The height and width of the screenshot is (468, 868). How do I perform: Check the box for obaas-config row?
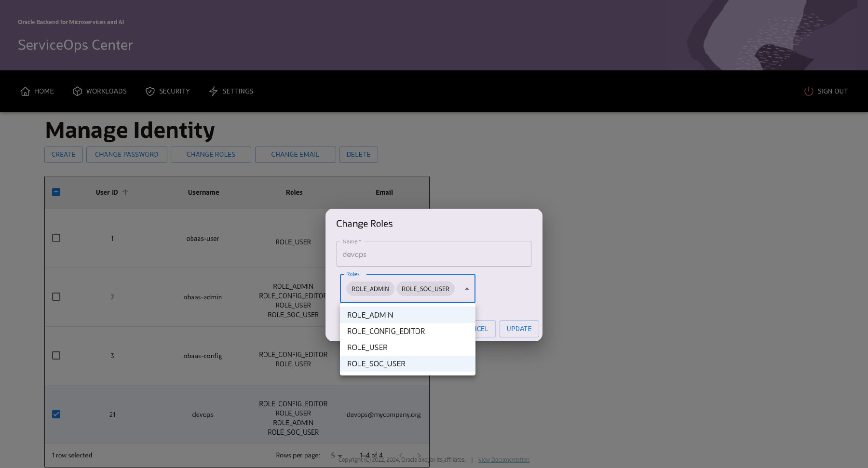(56, 356)
